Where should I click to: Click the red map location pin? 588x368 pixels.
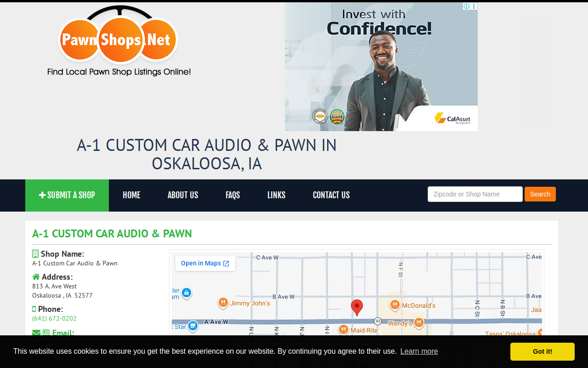point(357,308)
